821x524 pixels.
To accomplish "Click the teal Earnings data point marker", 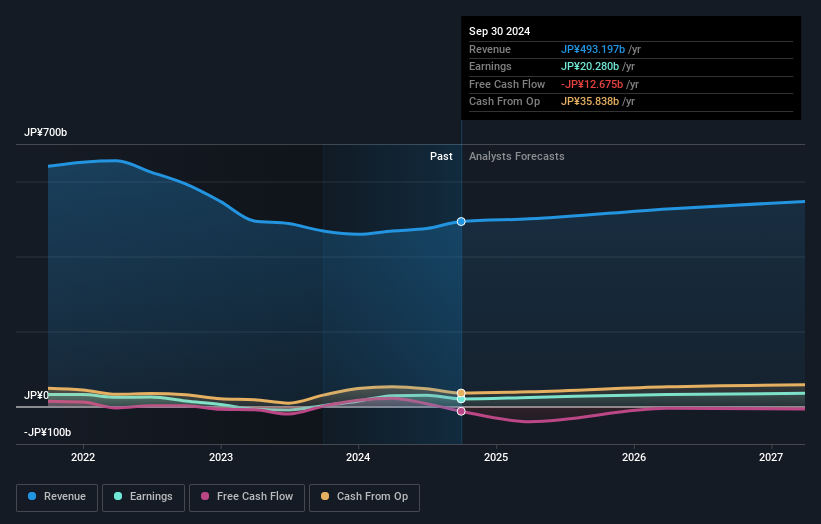I will (x=461, y=399).
